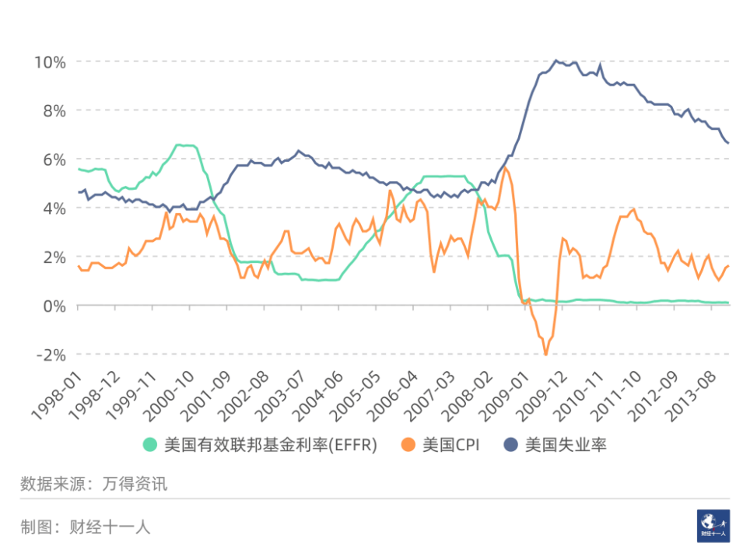Click the blue 美国失业率 legend dot
Image resolution: width=750 pixels, height=560 pixels.
click(511, 445)
